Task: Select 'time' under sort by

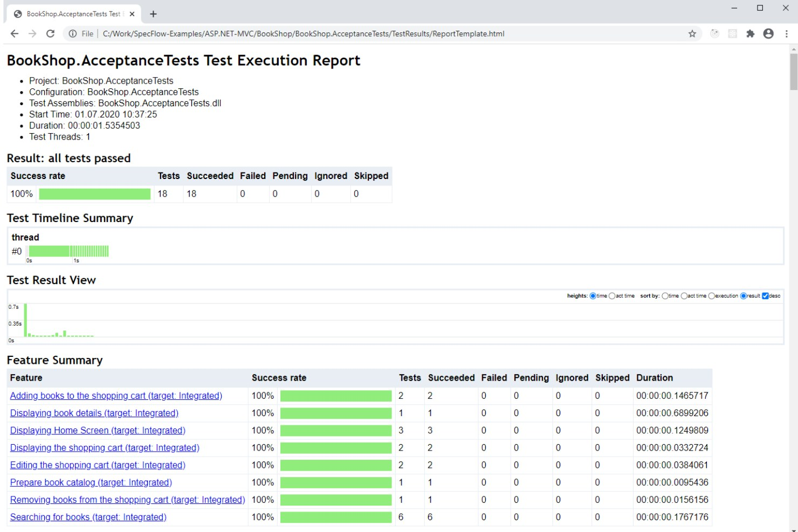Action: point(666,296)
